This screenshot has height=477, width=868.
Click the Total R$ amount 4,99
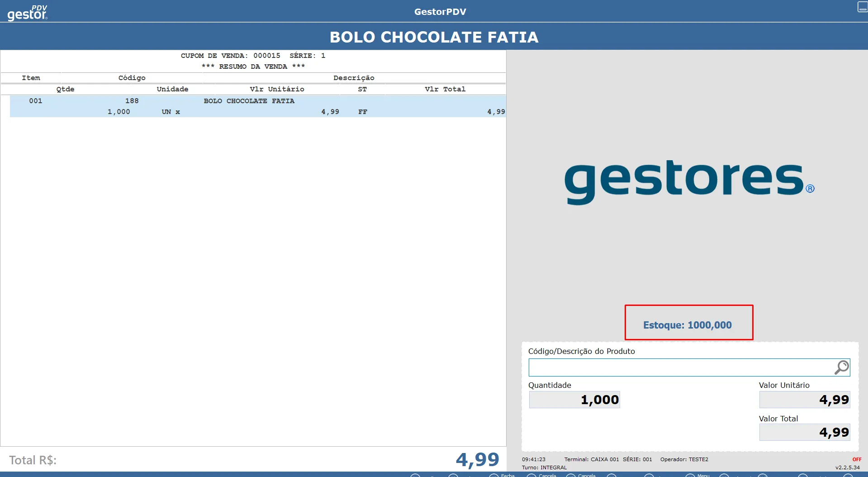point(477,460)
